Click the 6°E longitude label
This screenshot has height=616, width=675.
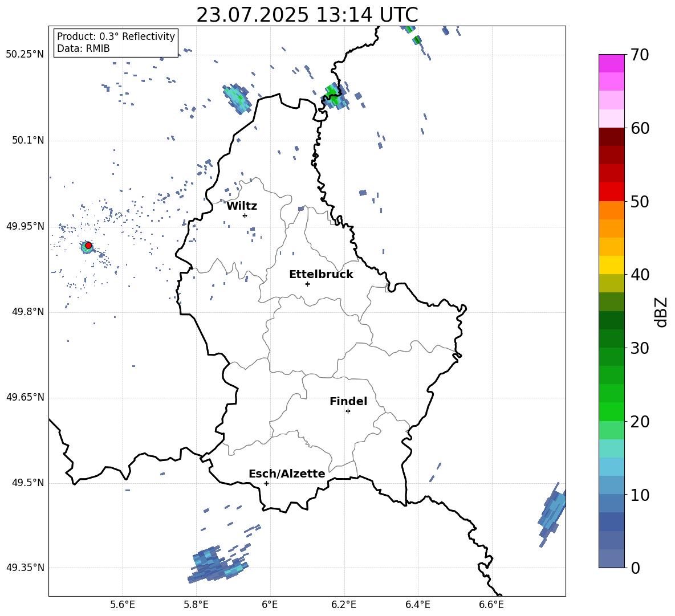click(270, 605)
